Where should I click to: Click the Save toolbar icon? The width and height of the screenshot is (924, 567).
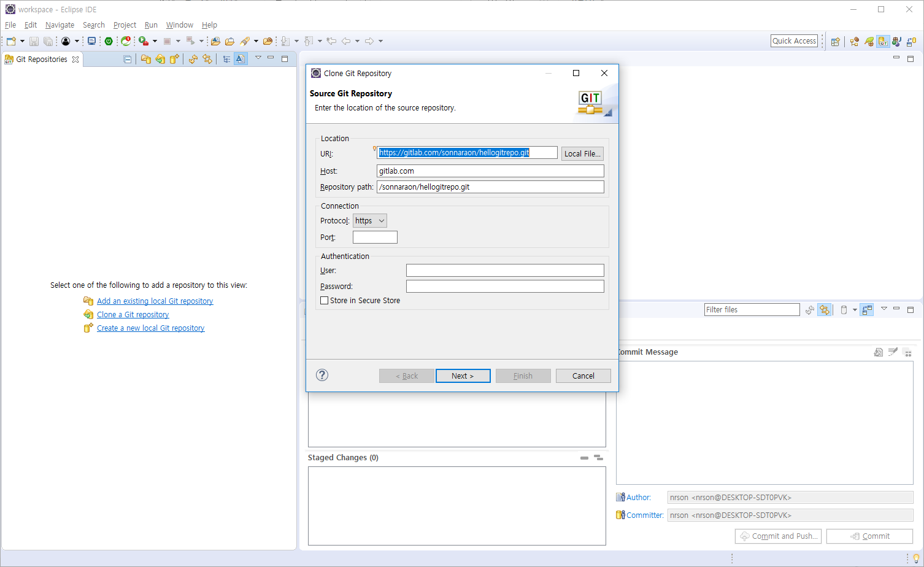pyautogui.click(x=34, y=41)
